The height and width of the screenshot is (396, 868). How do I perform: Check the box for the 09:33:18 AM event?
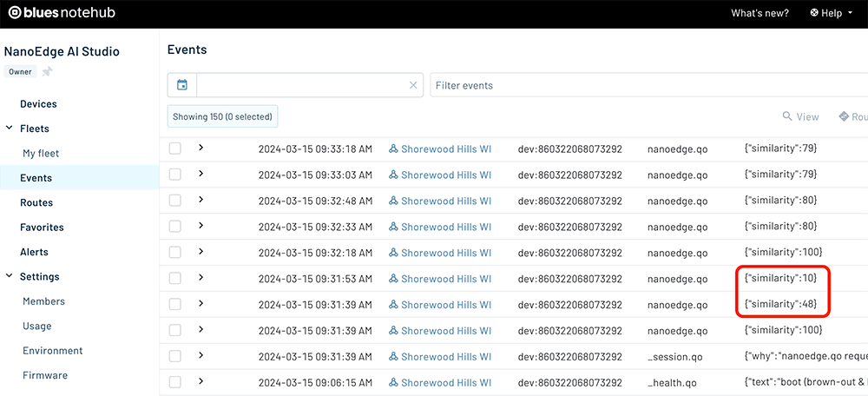[175, 148]
